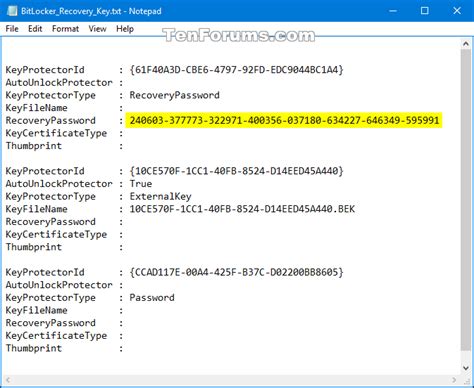Click the RecoveryPassword label beside highlighted key
Screen dimensions: 474x388
(x=51, y=121)
